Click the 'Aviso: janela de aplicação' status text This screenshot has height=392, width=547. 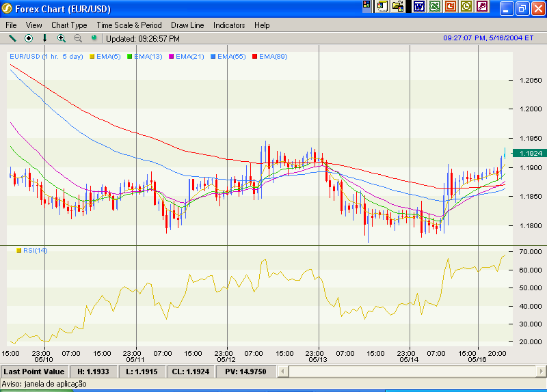(x=44, y=384)
